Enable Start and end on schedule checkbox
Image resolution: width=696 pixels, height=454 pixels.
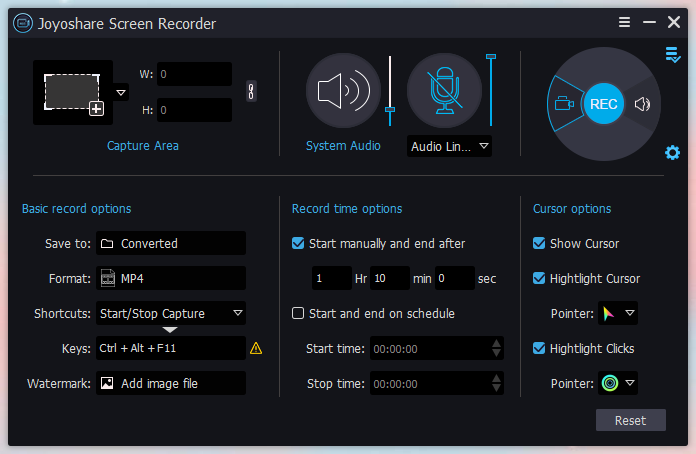[298, 313]
